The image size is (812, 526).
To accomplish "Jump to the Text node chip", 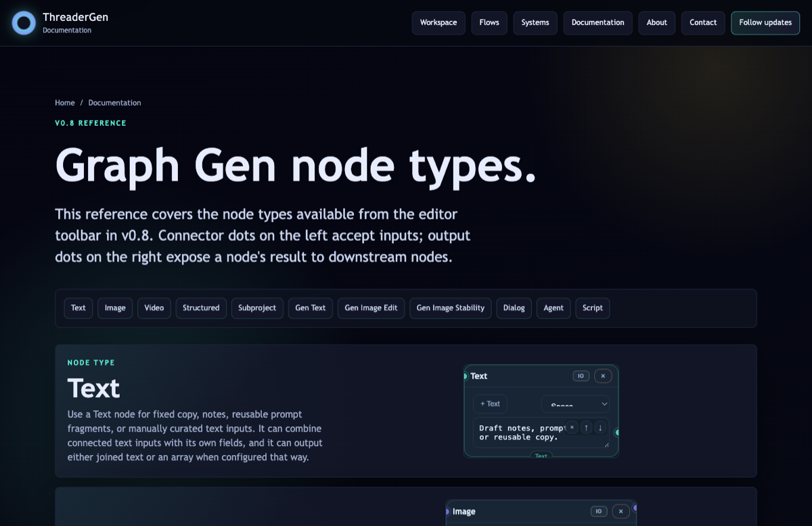I will pyautogui.click(x=78, y=308).
